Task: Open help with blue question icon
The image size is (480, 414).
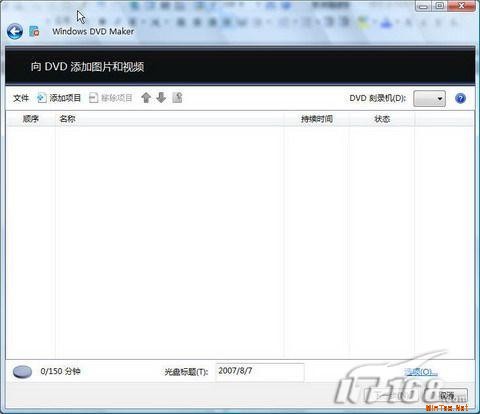Action: click(460, 98)
